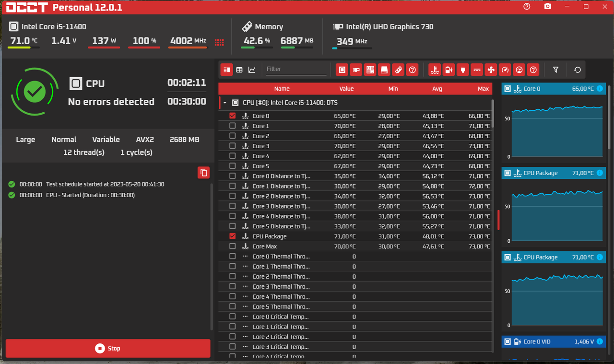This screenshot has width=614, height=364.
Task: Click the Core 2 Thermal Thro... row name
Action: point(281,276)
